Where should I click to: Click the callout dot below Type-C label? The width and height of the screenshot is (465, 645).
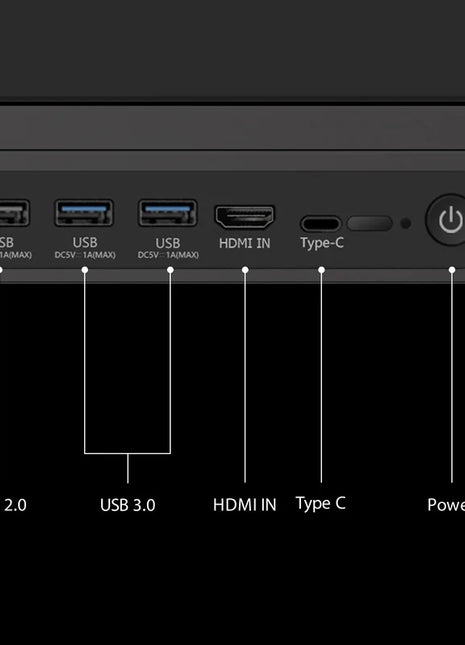click(x=321, y=270)
